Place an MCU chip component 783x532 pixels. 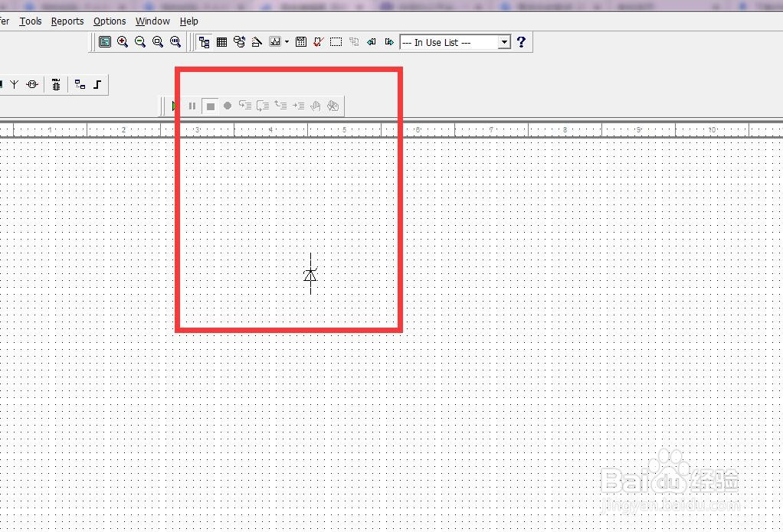pos(56,84)
